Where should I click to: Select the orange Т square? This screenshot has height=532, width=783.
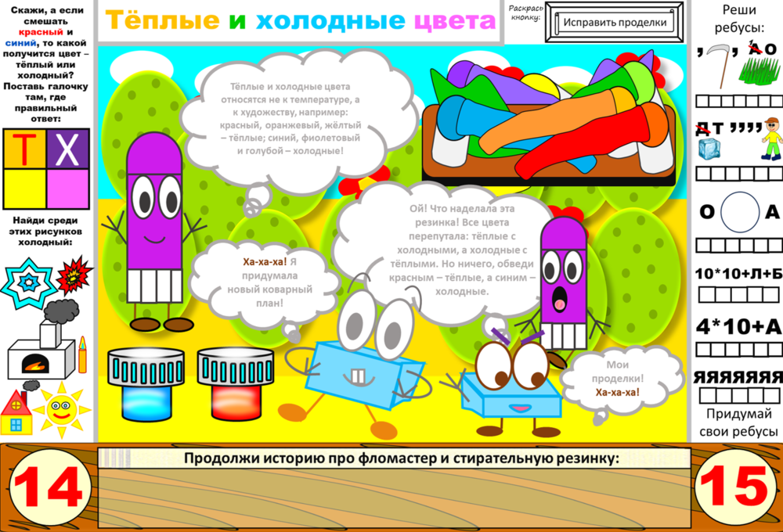pyautogui.click(x=25, y=149)
